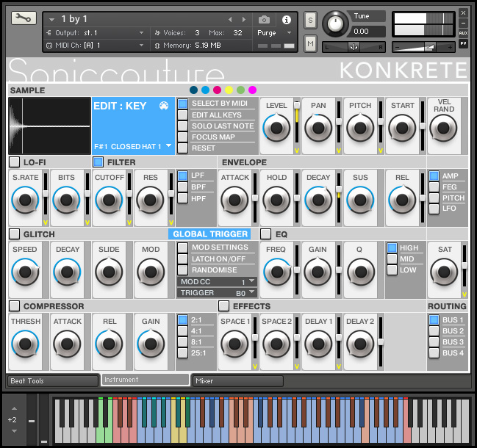
Task: Go to next instrument preset arrow
Action: (x=244, y=20)
